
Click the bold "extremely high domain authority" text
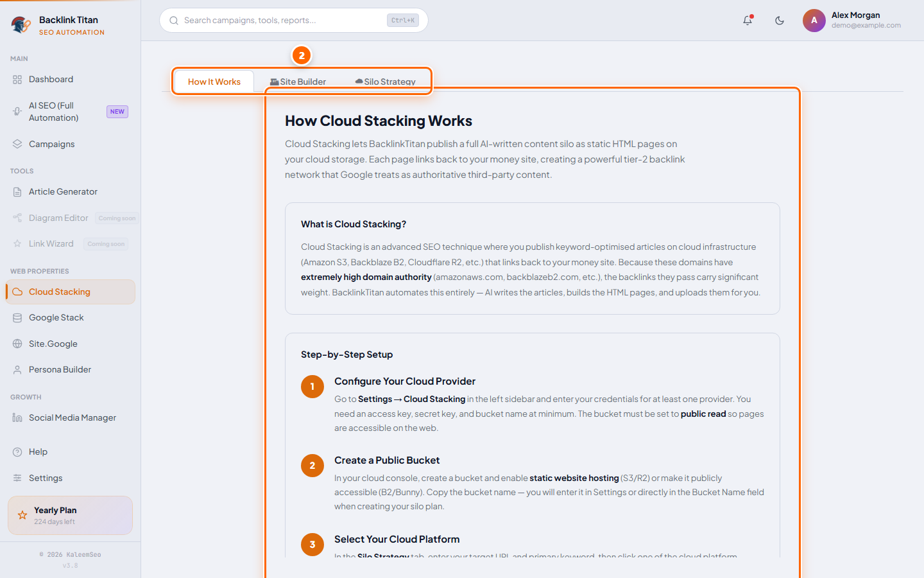pos(366,277)
